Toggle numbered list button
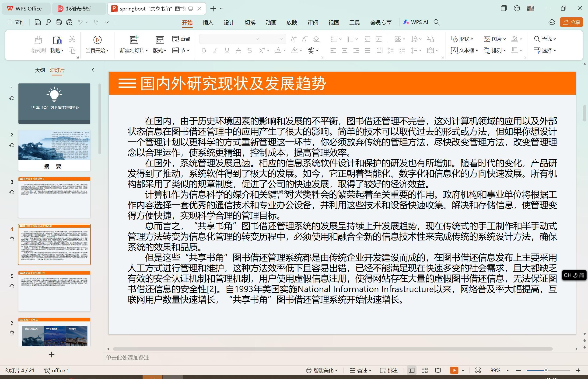 click(350, 39)
